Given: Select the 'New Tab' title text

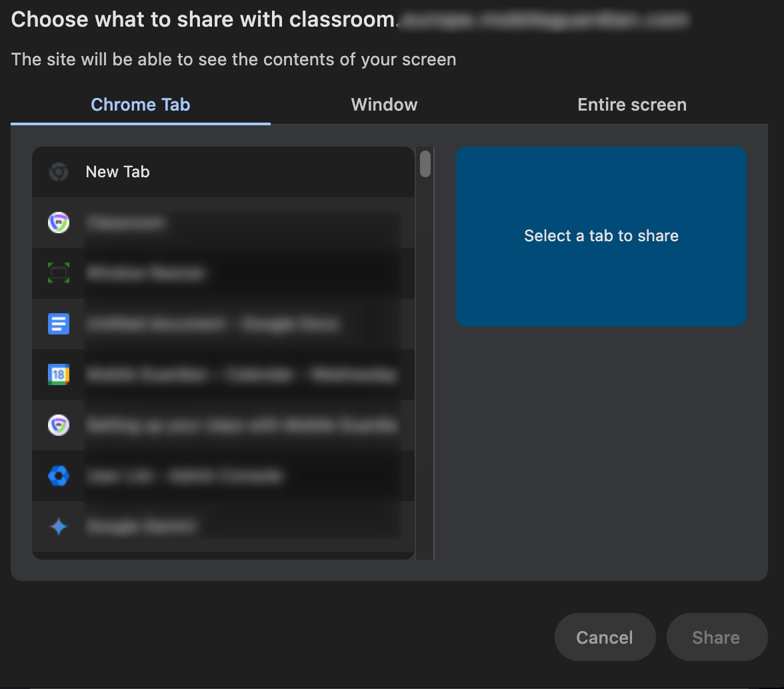Looking at the screenshot, I should (118, 172).
